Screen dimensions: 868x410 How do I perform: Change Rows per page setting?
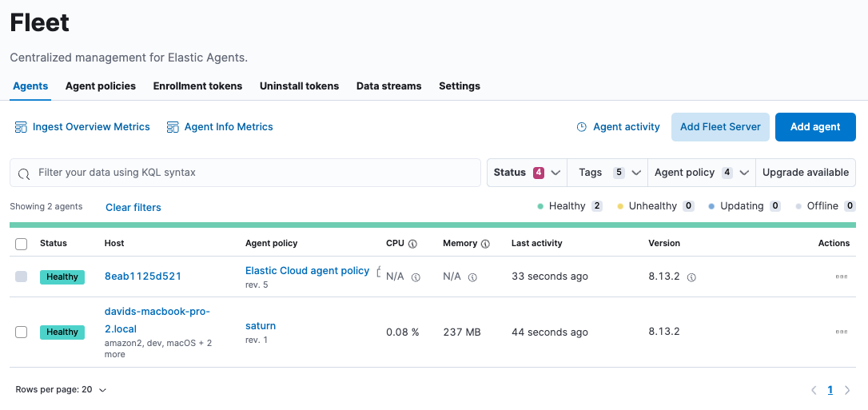click(x=61, y=390)
